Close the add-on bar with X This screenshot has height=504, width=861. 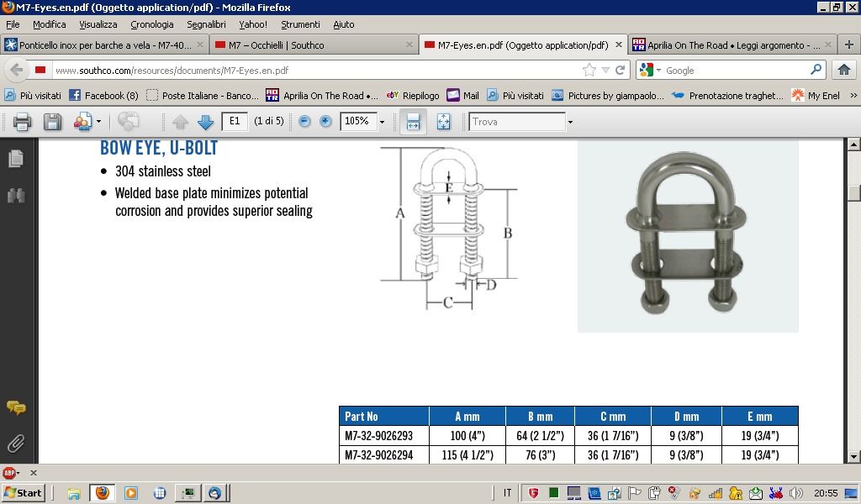point(34,473)
